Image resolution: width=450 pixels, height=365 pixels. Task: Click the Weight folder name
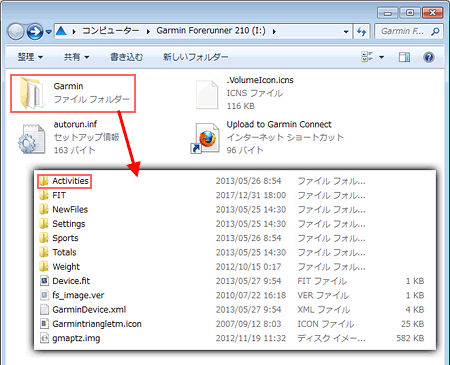tap(66, 267)
